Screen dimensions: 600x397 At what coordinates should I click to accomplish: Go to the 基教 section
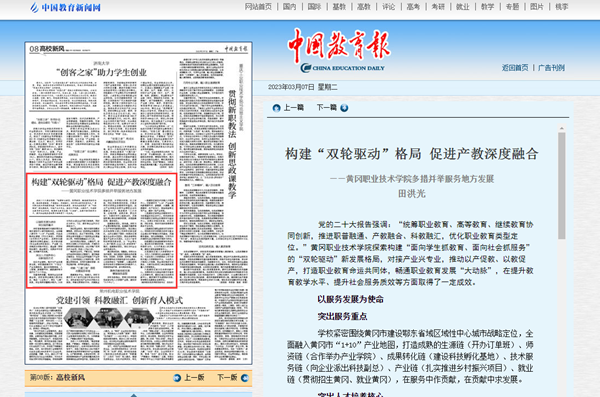(x=339, y=7)
